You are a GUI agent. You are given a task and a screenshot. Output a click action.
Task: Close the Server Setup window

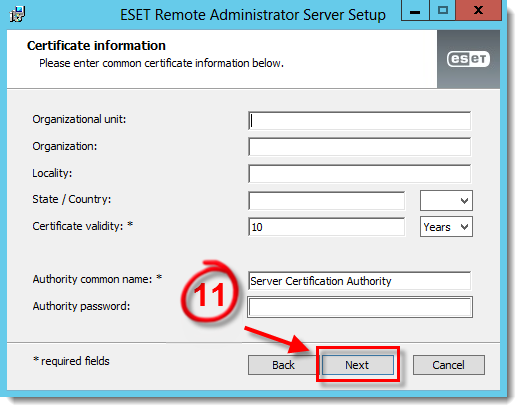[x=478, y=10]
